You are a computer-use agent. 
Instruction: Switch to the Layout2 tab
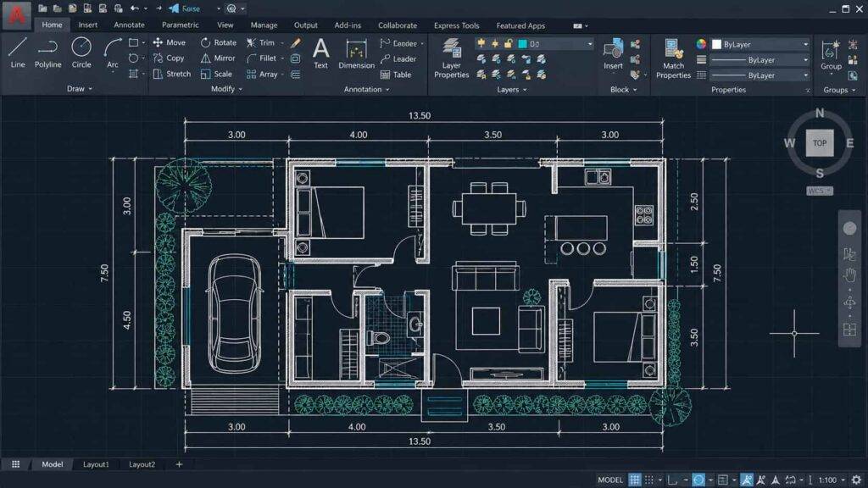[x=142, y=464]
